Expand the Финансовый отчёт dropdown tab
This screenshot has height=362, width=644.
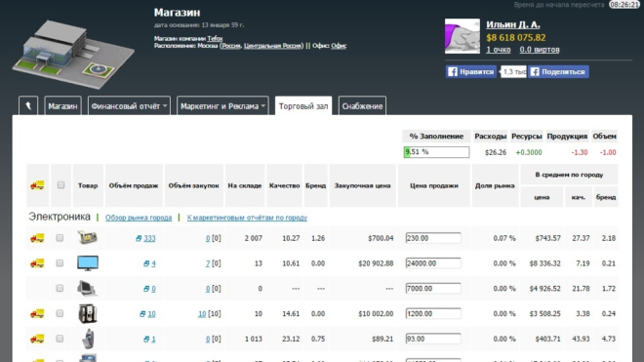pyautogui.click(x=129, y=106)
